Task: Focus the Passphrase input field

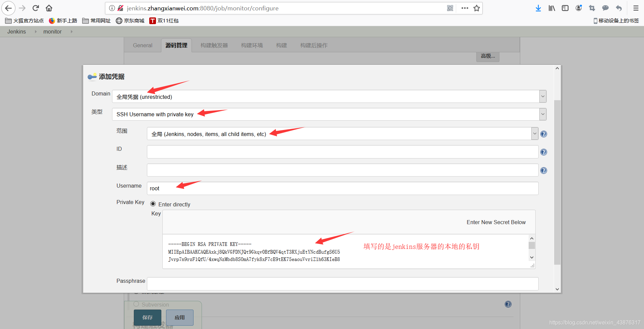Action: [342, 284]
